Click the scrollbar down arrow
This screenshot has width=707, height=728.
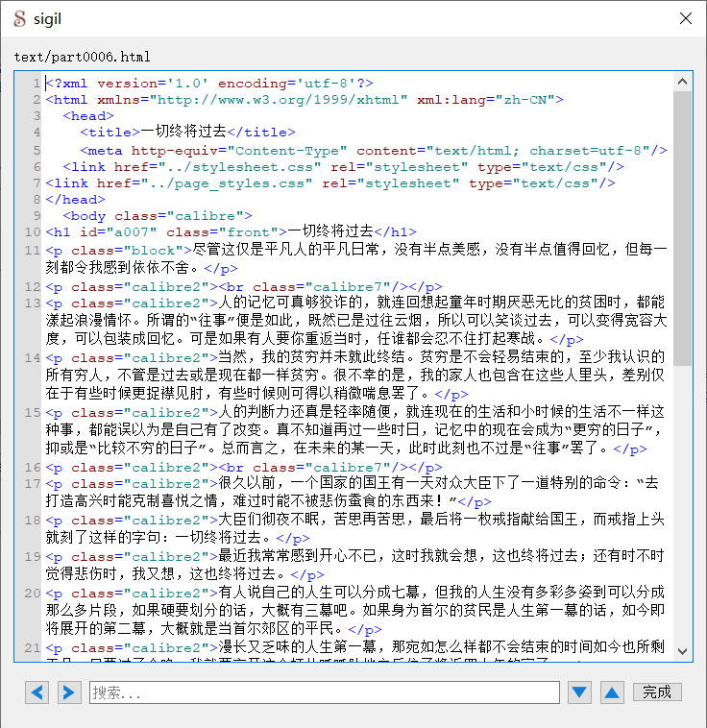pyautogui.click(x=682, y=651)
